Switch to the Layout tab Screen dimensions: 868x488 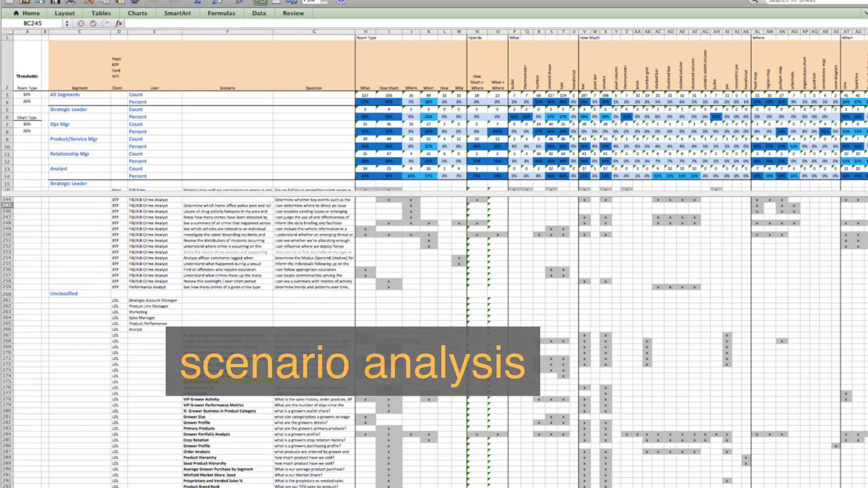tap(64, 13)
